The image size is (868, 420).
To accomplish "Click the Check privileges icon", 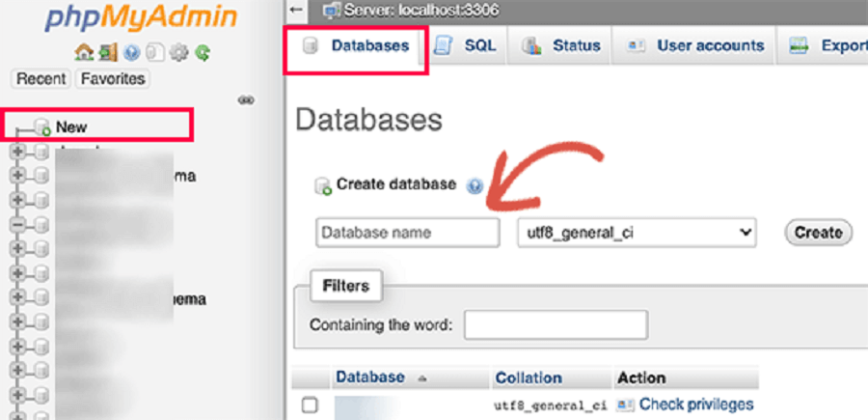I will pos(625,406).
